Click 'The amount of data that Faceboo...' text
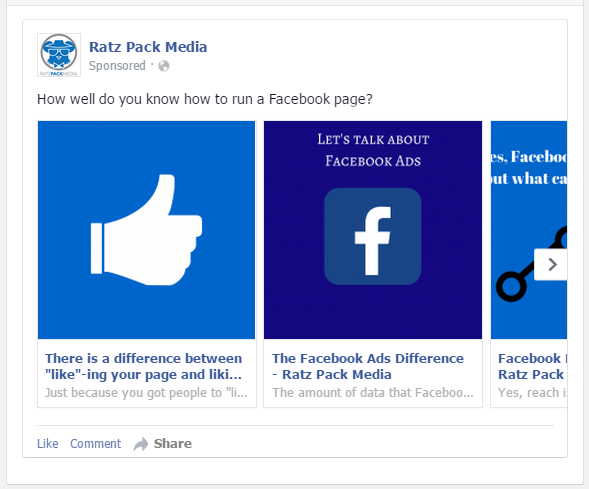Screen dimensions: 589x489 373,392
